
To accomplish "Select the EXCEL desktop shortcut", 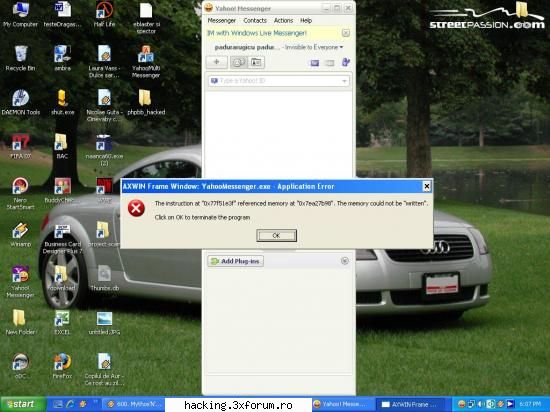I will (62, 323).
